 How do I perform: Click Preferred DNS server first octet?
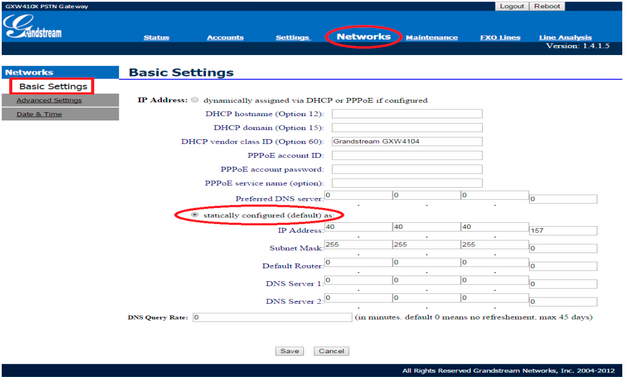click(358, 195)
